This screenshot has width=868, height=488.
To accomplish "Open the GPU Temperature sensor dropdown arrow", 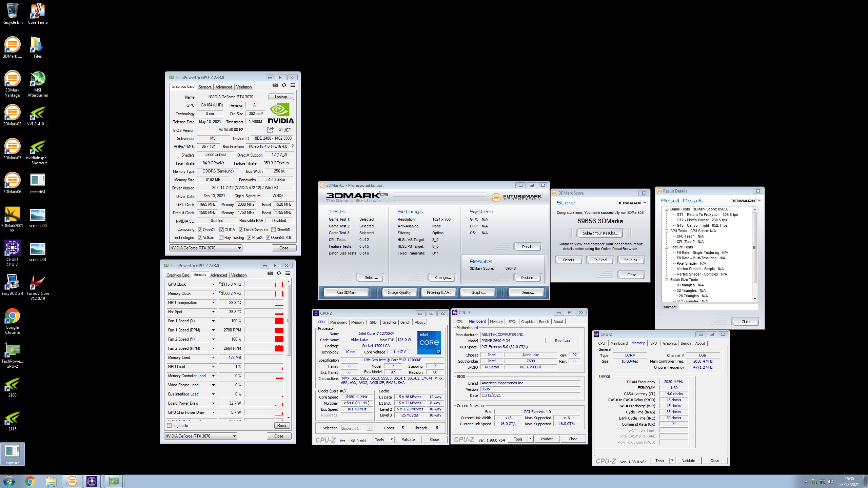I will coord(213,303).
